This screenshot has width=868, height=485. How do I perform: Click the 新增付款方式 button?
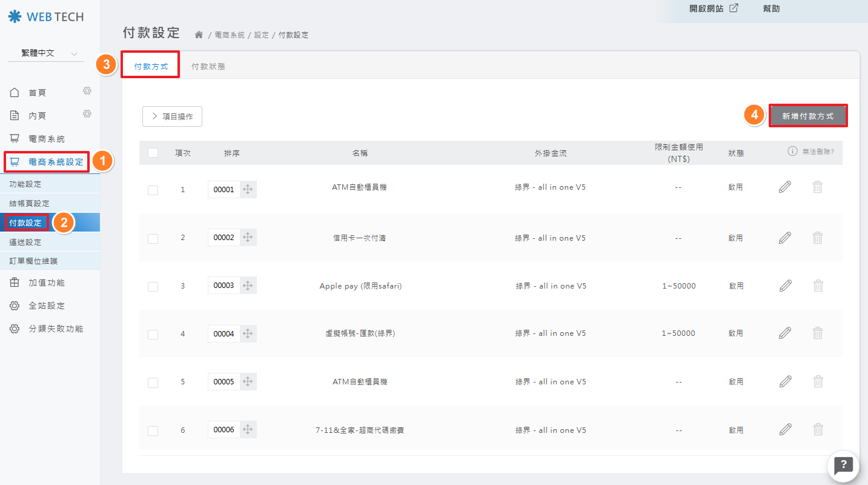pyautogui.click(x=807, y=116)
